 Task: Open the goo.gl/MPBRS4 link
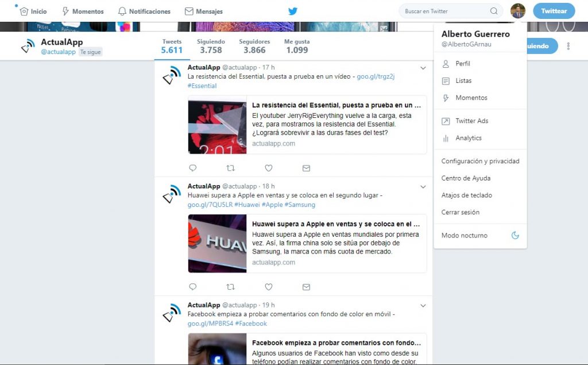210,323
